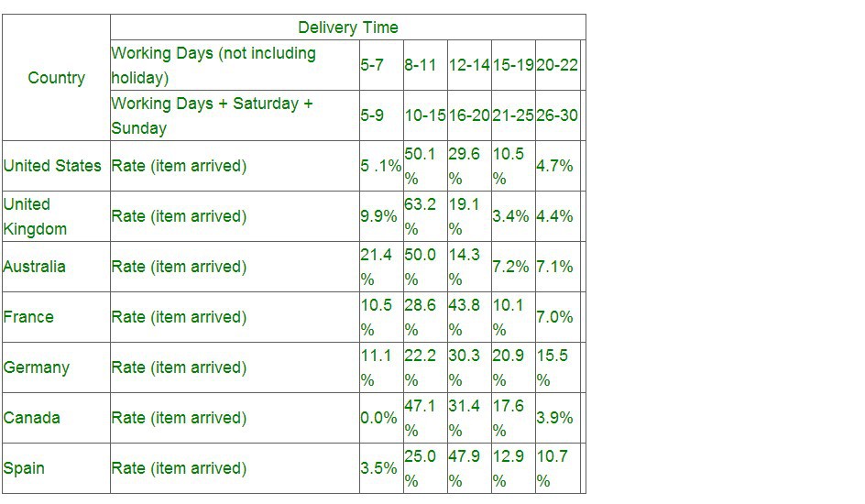This screenshot has width=865, height=504.
Task: Click the 5-7 working days column header
Action: click(x=372, y=65)
